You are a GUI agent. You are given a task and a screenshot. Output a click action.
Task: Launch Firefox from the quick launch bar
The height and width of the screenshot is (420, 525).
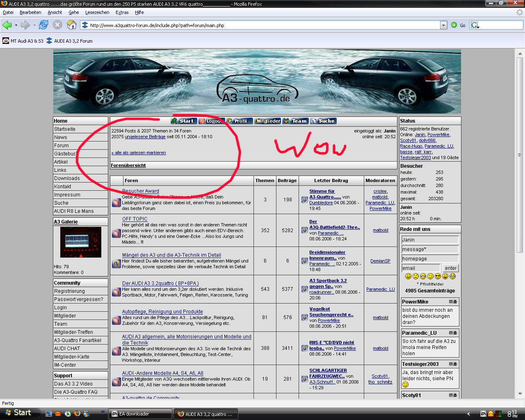coord(77,414)
